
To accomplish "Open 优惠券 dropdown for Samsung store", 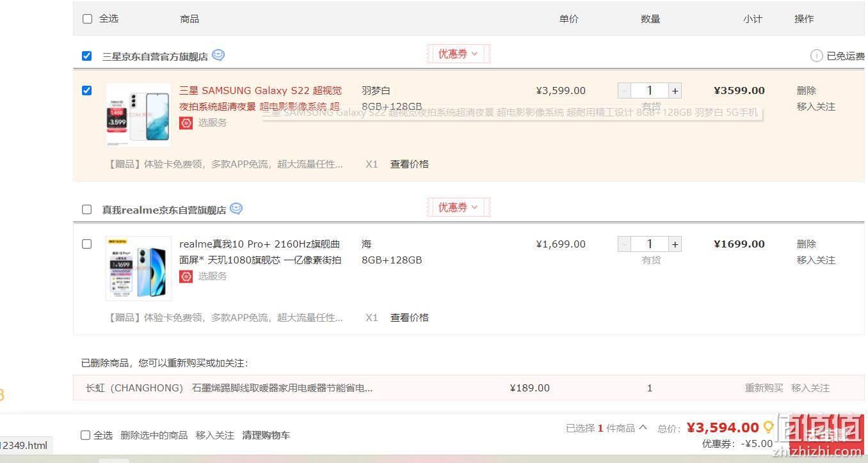I will pyautogui.click(x=458, y=54).
